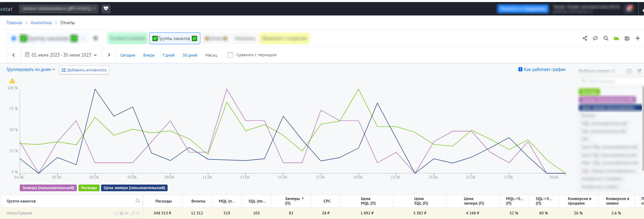Close the metrics selection panel
The height and width of the screenshot is (219, 644).
click(x=639, y=70)
